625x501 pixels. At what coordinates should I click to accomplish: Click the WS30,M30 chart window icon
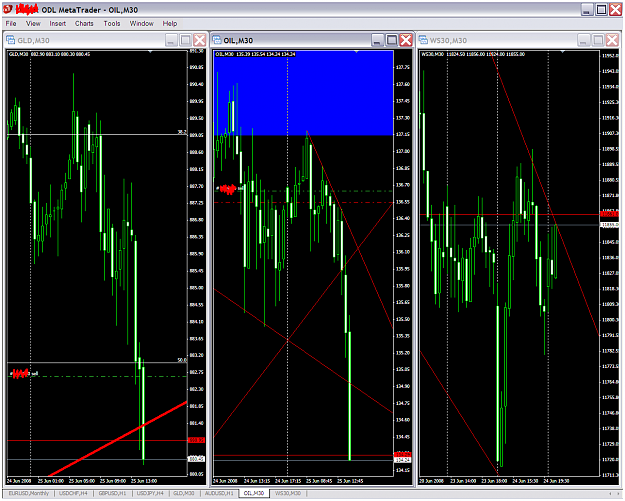[x=423, y=40]
